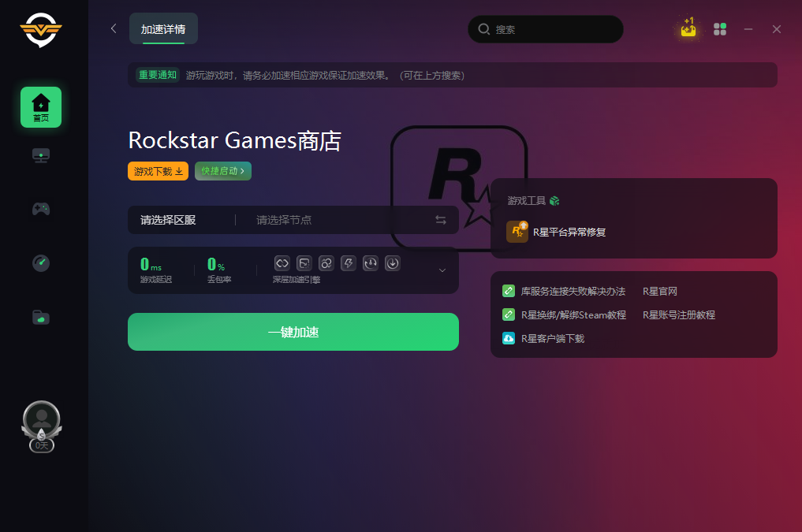The image size is (802, 532).
Task: Select the 加速详情 tab
Action: [x=163, y=28]
